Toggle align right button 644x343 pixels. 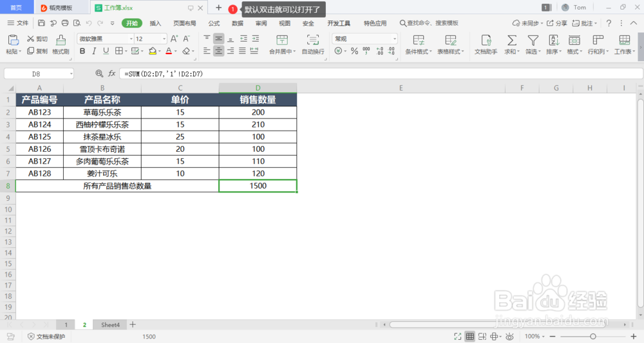click(231, 51)
